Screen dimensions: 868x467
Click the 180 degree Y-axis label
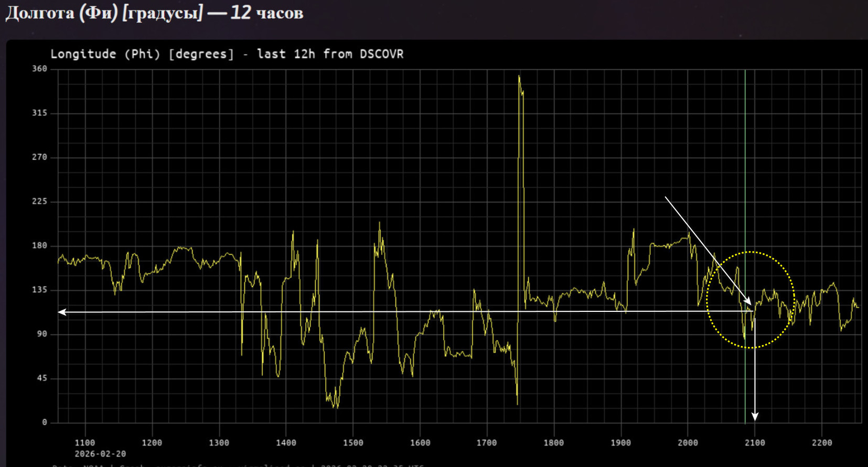[39, 245]
